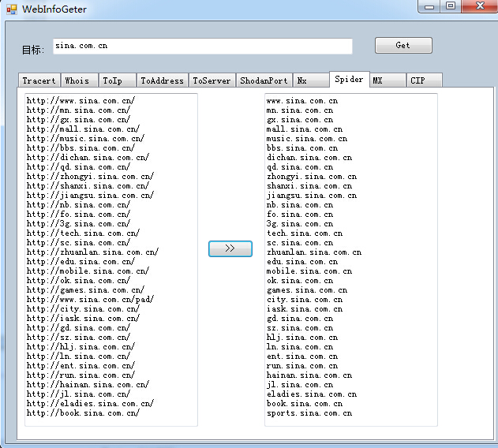Screen dimensions: 498x448
Task: Select URL http://shanxi.sina.com.cn/ in left list
Action: click(88, 186)
